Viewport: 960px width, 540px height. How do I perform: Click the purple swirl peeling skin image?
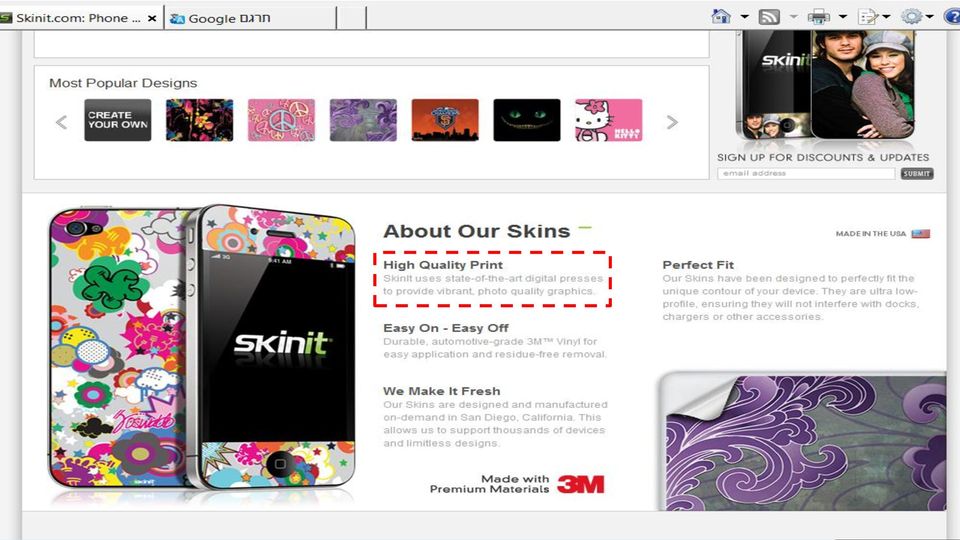(803, 442)
